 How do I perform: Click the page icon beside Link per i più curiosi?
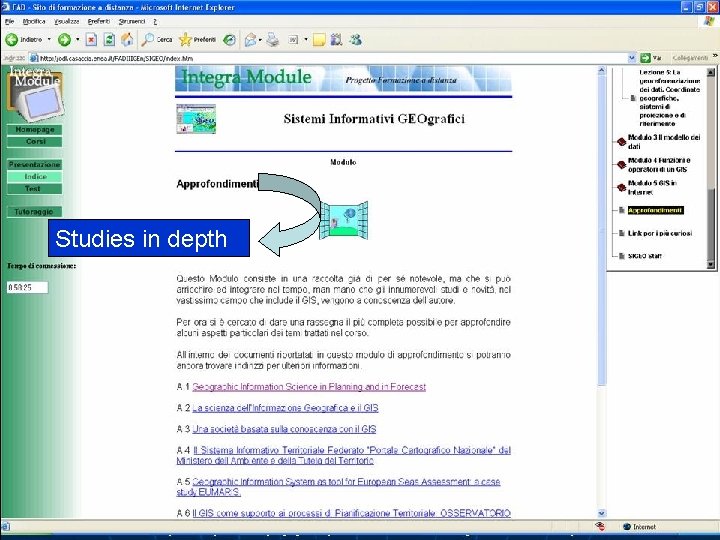pos(622,233)
